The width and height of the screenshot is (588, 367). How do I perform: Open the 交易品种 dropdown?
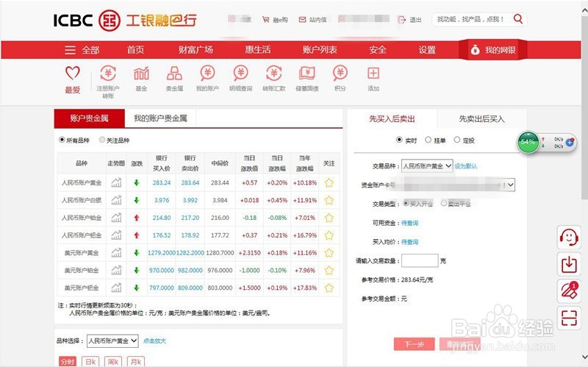pos(427,166)
